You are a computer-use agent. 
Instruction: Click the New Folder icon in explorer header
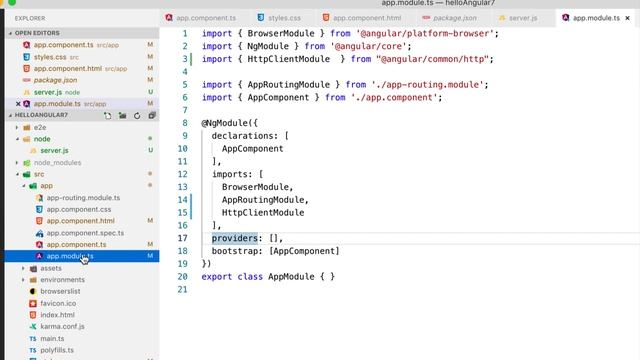pos(122,116)
